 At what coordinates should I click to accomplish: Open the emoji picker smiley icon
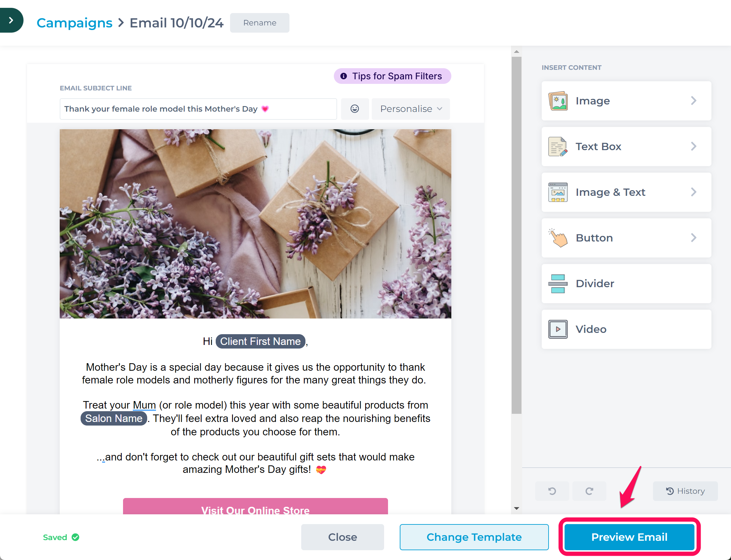click(355, 109)
